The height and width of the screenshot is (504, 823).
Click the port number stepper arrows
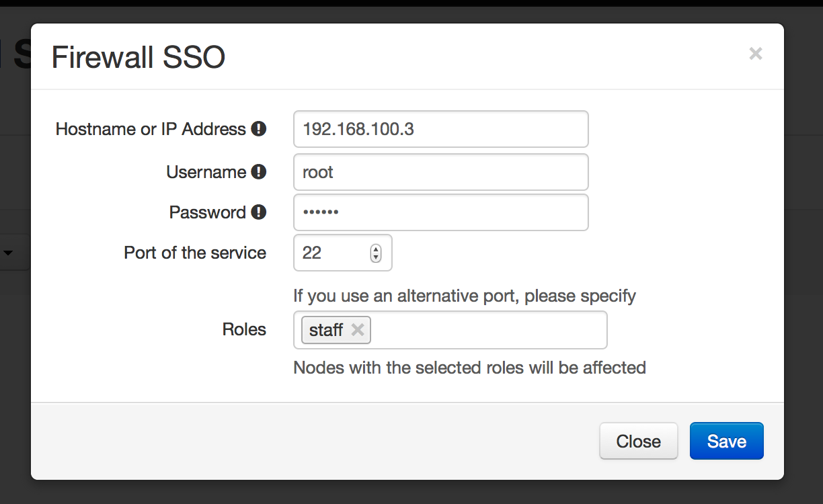(x=376, y=253)
